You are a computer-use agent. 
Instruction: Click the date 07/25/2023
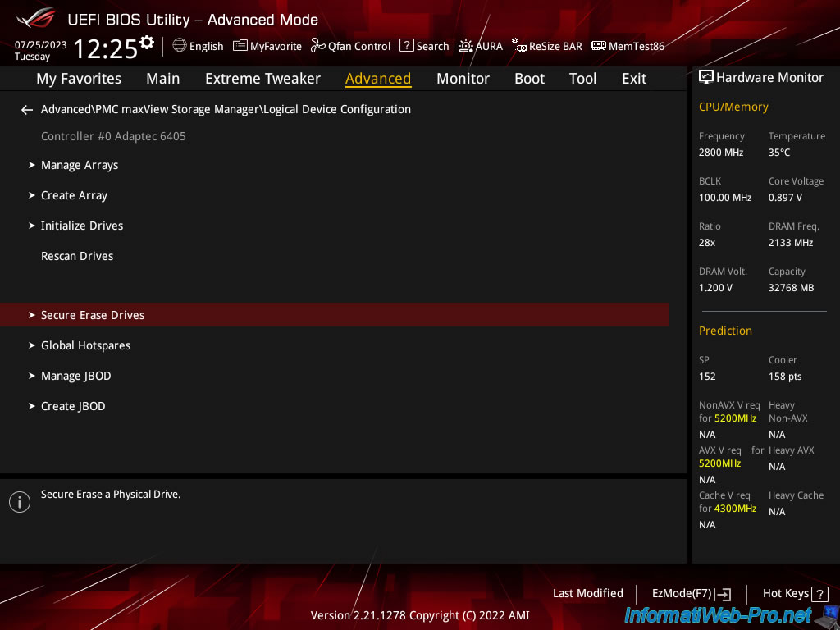(41, 45)
